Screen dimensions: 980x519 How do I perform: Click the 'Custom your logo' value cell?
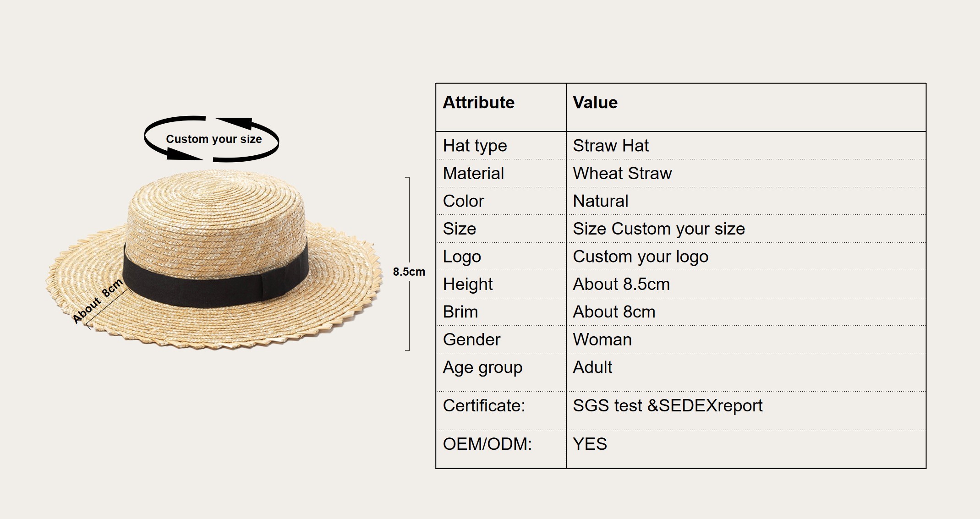[x=746, y=257]
